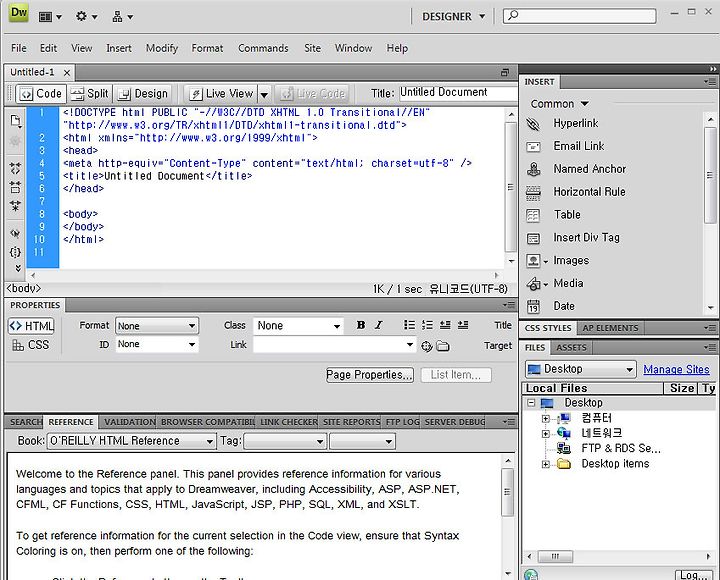
Task: Click the Italic I icon in Properties
Action: pyautogui.click(x=378, y=325)
